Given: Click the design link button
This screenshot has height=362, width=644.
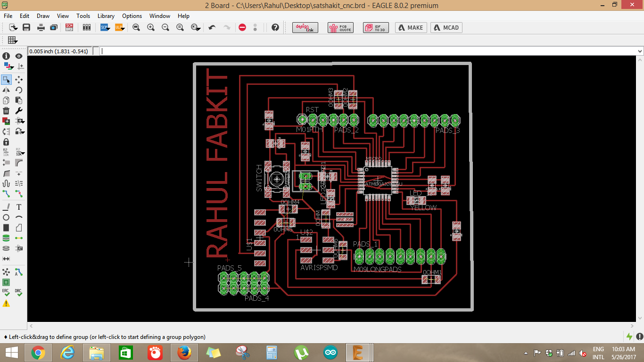Looking at the screenshot, I should click(305, 27).
